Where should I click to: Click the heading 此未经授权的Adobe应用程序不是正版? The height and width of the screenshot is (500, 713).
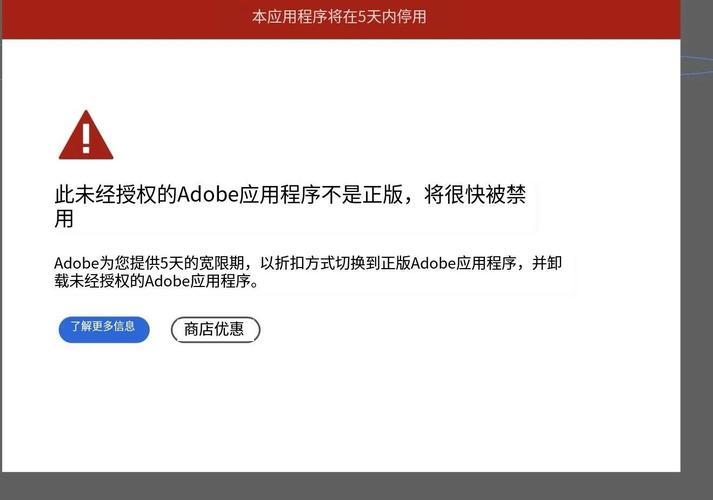290,207
